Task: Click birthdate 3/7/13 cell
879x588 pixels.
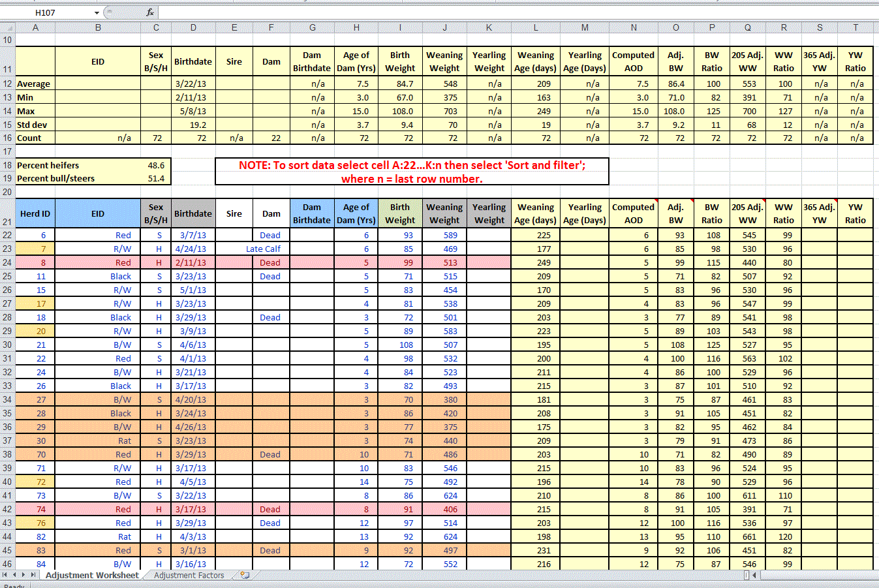Action: [193, 235]
